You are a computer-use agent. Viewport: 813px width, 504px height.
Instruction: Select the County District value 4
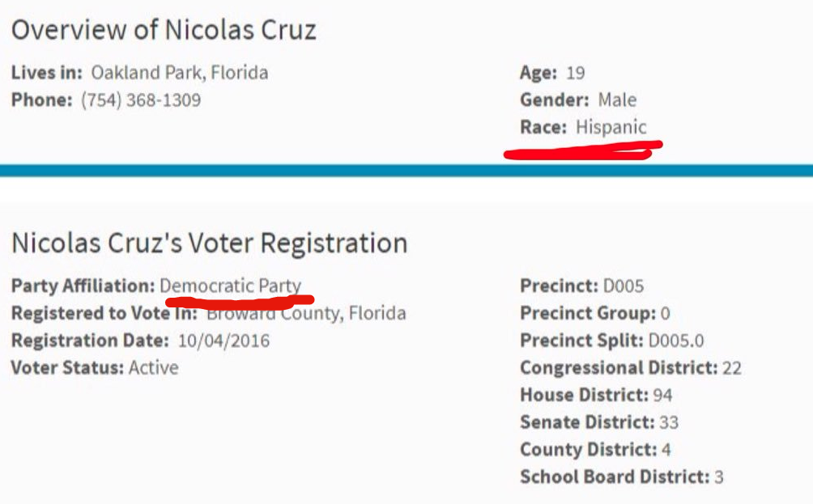[x=666, y=449]
